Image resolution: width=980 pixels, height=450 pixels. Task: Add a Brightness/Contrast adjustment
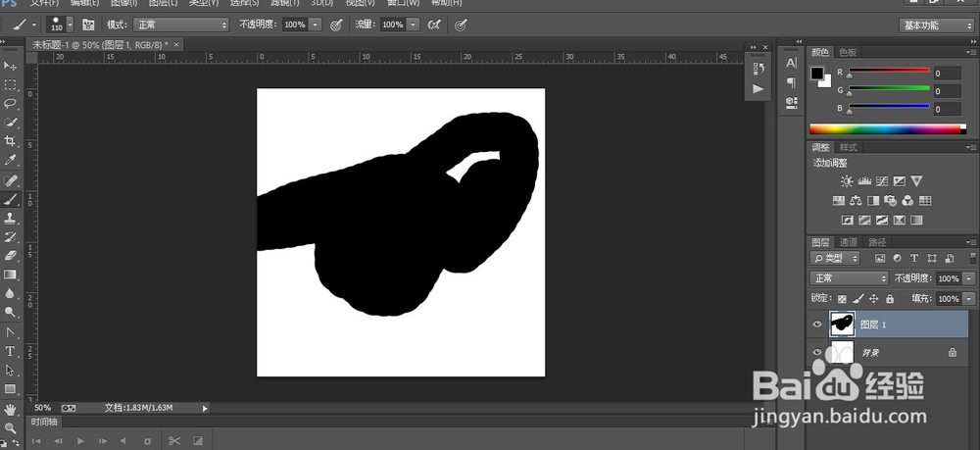coord(847,181)
